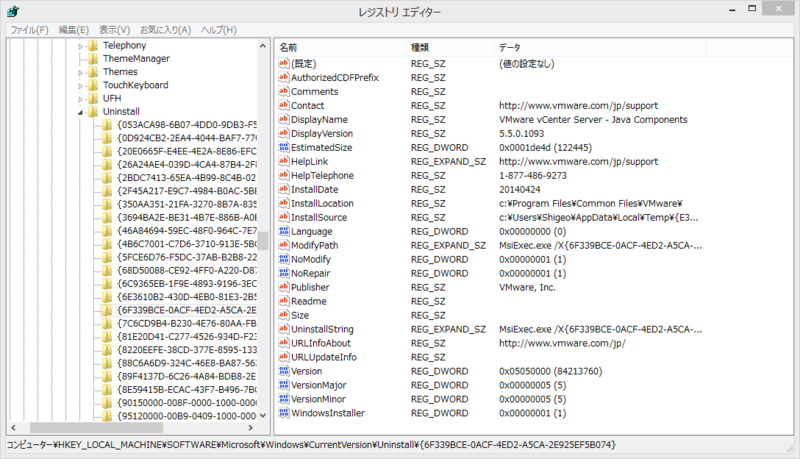The width and height of the screenshot is (800, 459).
Task: Select the {90150000-008F-0000 key
Action: [186, 403]
